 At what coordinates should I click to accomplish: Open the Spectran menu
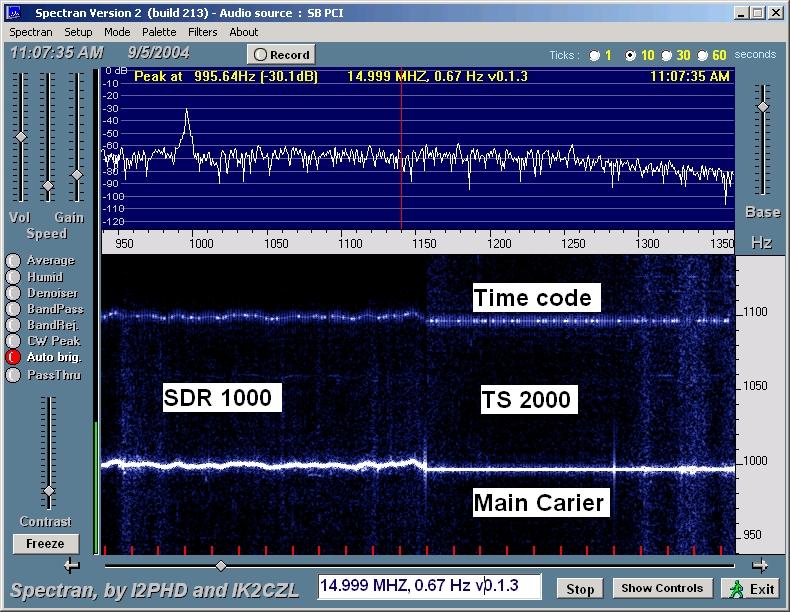31,32
